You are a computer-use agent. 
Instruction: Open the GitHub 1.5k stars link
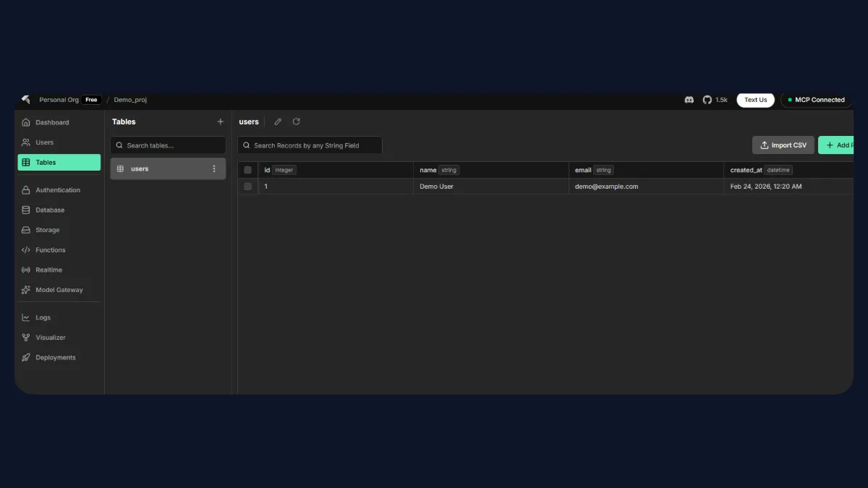point(715,100)
